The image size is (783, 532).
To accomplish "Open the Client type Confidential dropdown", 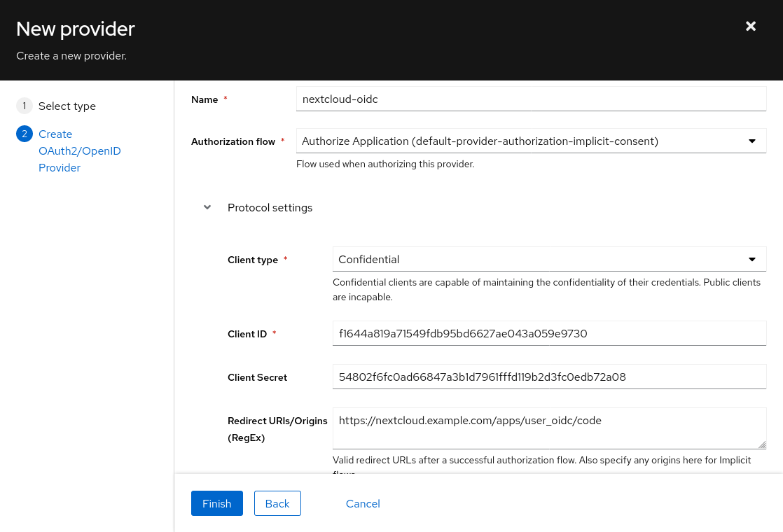I will tap(548, 260).
